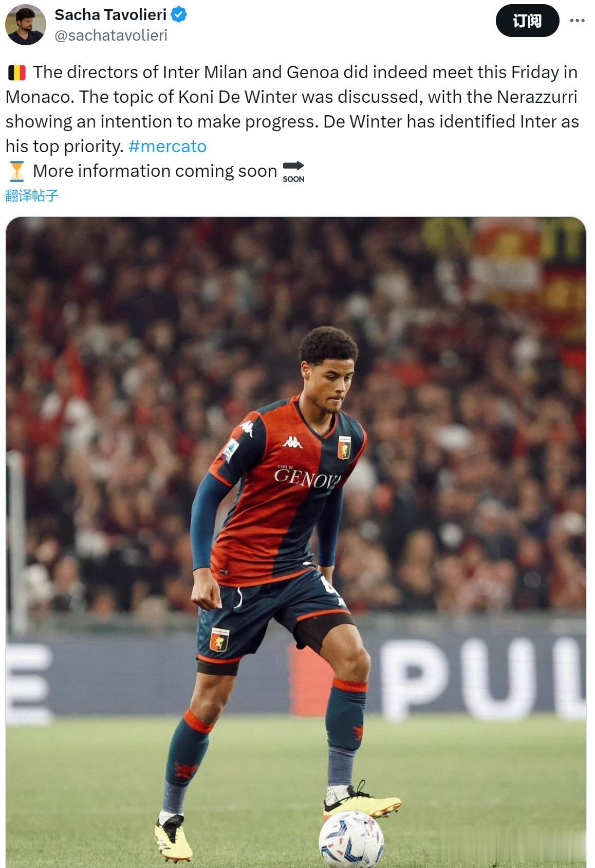
Task: Click the yellow boot touching the ball
Action: (x=361, y=801)
